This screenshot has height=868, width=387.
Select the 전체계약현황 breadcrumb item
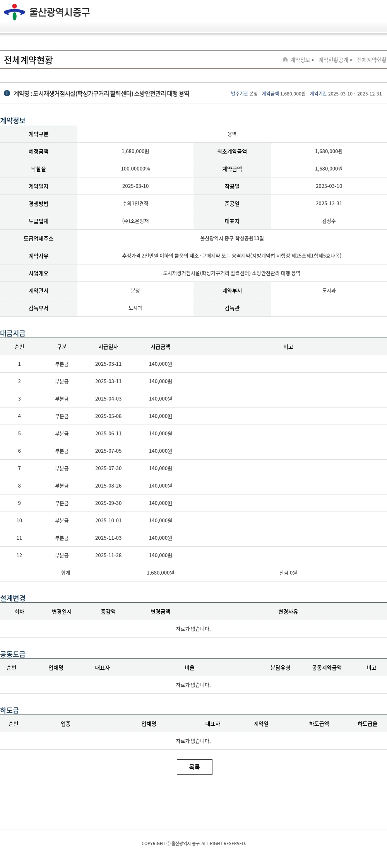(x=371, y=60)
